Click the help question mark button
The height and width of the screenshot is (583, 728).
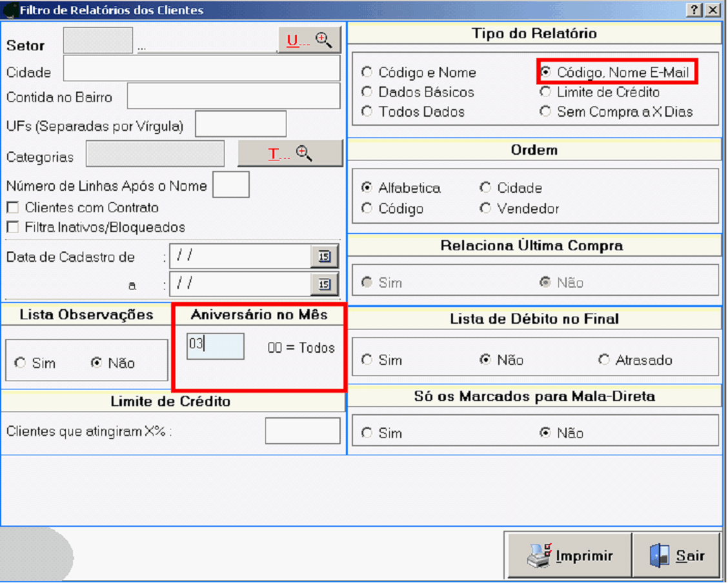click(695, 10)
